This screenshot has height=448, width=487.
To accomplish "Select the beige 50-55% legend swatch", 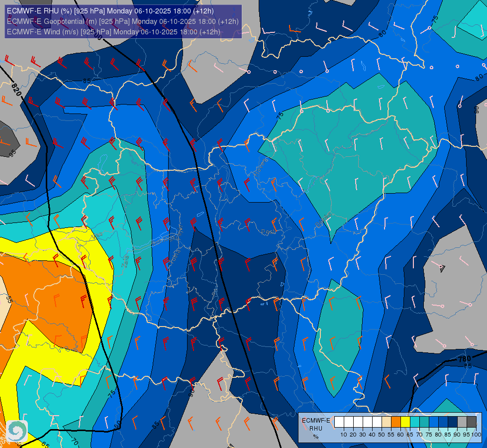I will [387, 422].
